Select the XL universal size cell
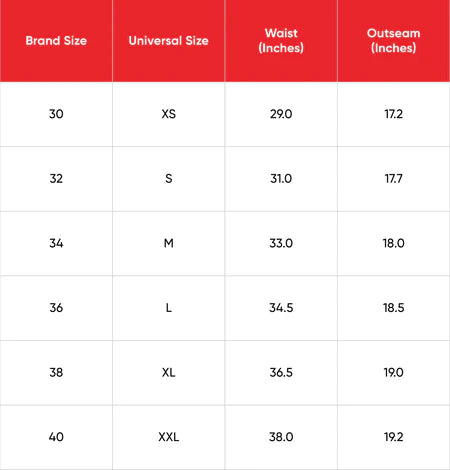Image resolution: width=450 pixels, height=470 pixels. [x=169, y=372]
